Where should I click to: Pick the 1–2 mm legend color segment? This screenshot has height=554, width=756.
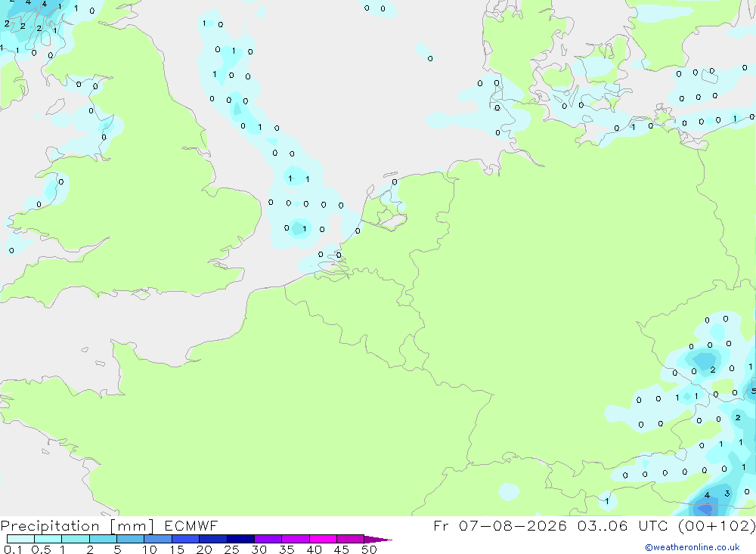coord(75,539)
